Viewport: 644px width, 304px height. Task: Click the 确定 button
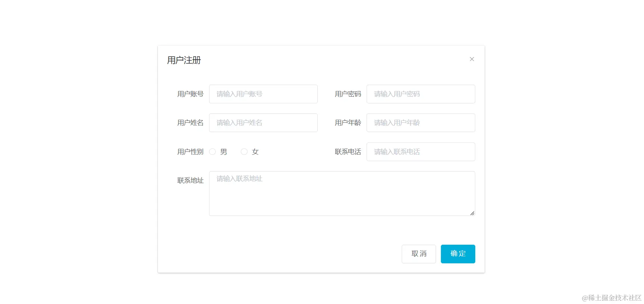458,254
